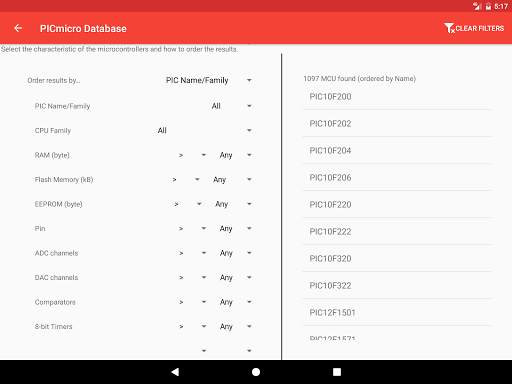The width and height of the screenshot is (512, 384).
Task: Select PIC10F222 from results list
Action: tap(397, 232)
